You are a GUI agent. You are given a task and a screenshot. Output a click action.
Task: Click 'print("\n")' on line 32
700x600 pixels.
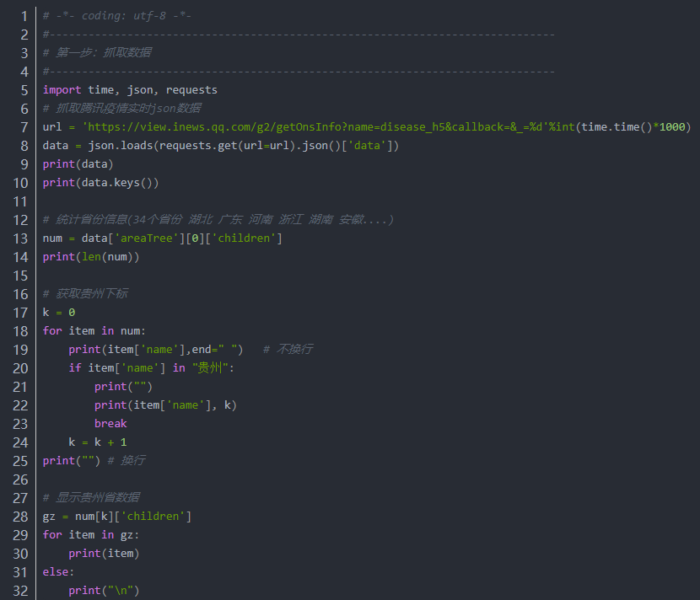[x=104, y=591]
